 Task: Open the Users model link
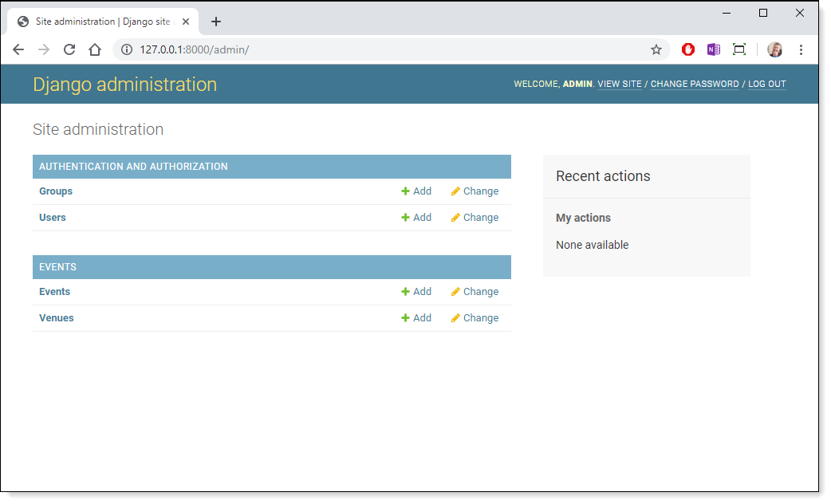pos(53,218)
